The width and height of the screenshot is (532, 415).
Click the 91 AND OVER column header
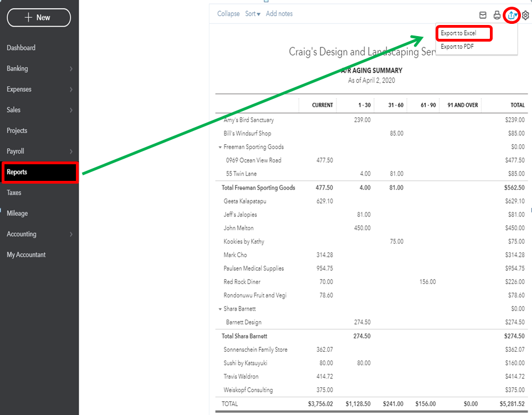(462, 105)
